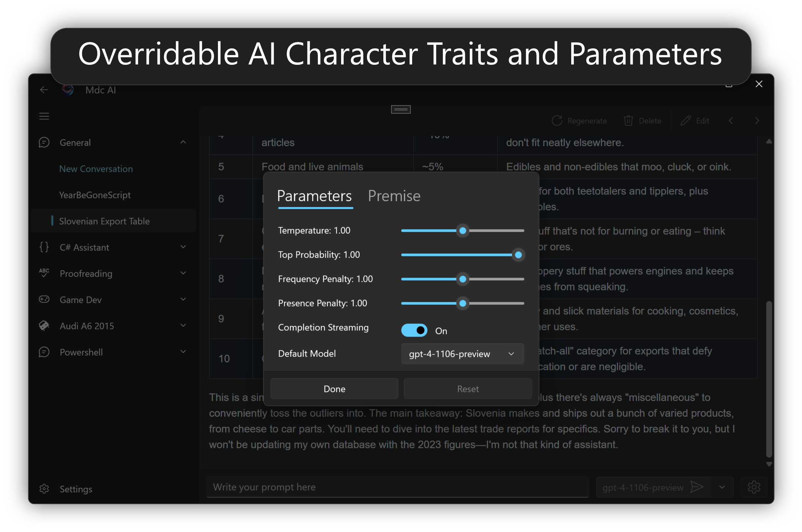802x532 pixels.
Task: Click the Regenerate icon
Action: [x=557, y=121]
